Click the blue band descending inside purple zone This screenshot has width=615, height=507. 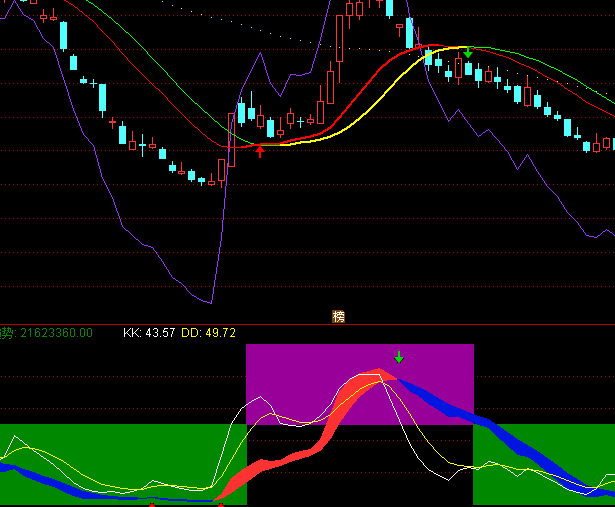(x=435, y=402)
